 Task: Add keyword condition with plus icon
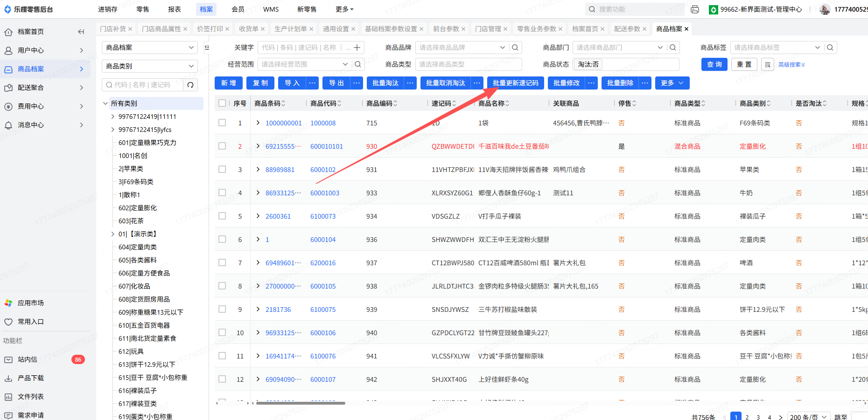click(x=357, y=48)
